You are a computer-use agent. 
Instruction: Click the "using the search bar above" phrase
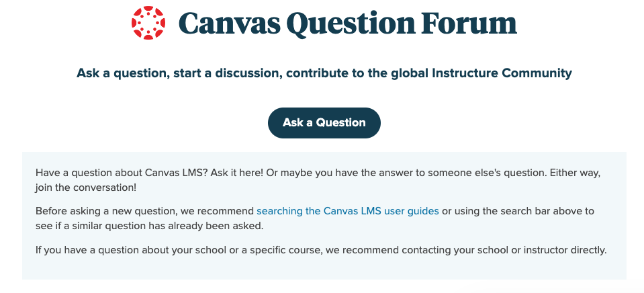[516, 211]
